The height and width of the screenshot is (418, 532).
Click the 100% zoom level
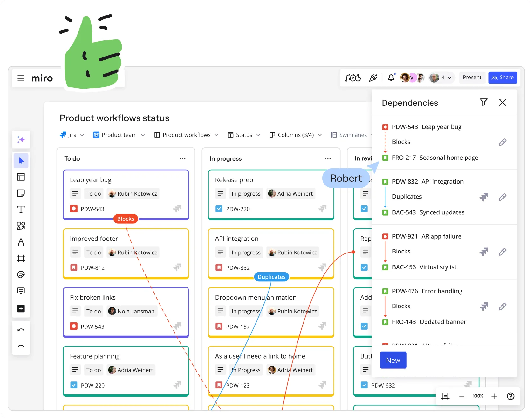(478, 396)
